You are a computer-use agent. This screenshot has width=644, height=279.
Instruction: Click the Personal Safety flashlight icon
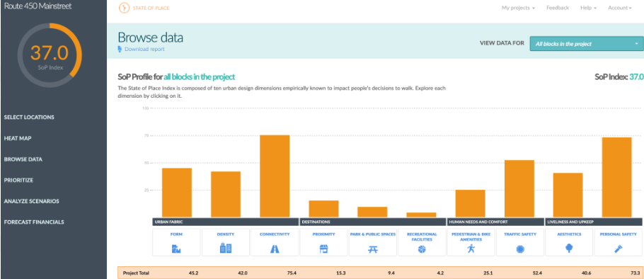(618, 249)
